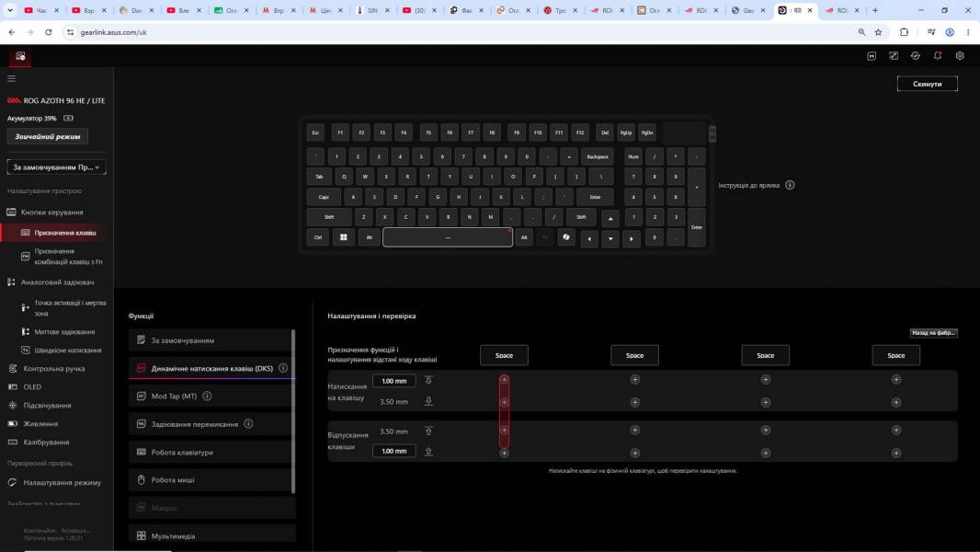Viewport: 980px width, 552px height.
Task: Click the Скинути button
Action: pos(927,84)
